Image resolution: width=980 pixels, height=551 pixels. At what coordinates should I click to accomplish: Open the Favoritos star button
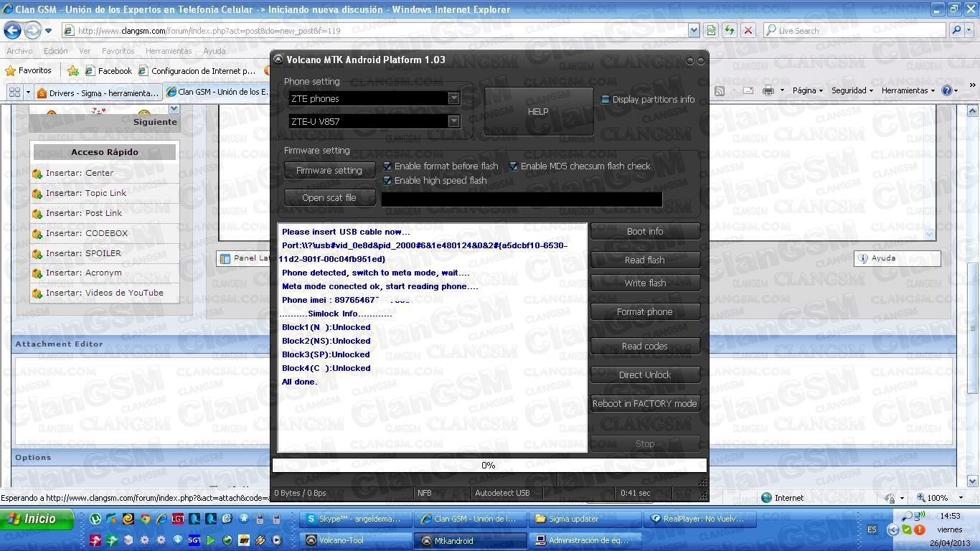click(29, 70)
